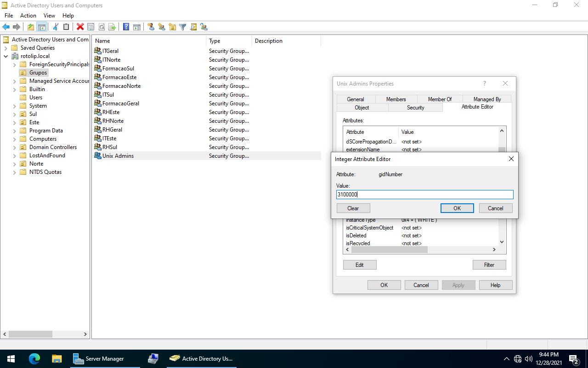Image resolution: width=588 pixels, height=368 pixels.
Task: Click the Delete red X toolbar icon
Action: [x=80, y=27]
